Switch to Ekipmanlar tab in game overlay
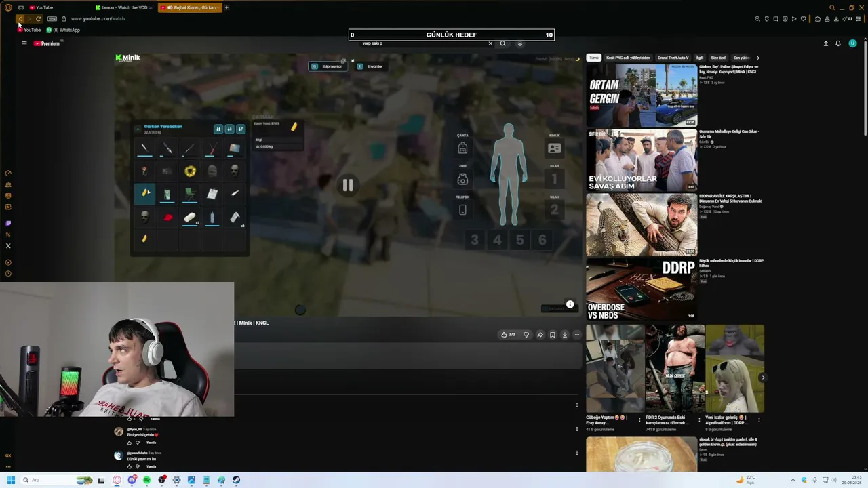The image size is (868, 488). [x=328, y=66]
